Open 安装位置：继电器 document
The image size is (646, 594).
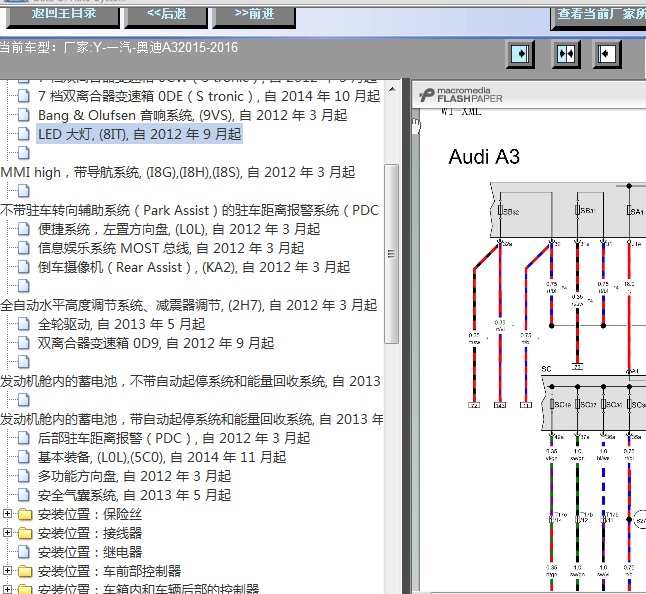90,552
